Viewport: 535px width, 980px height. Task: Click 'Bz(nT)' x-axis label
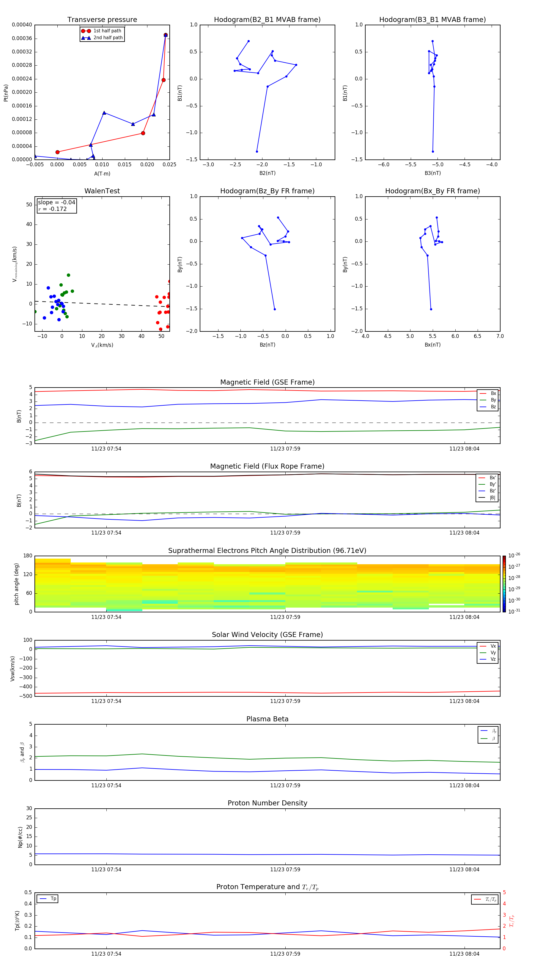[267, 345]
